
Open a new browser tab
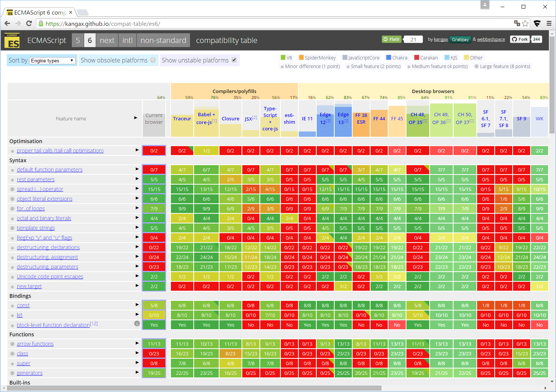tap(83, 12)
